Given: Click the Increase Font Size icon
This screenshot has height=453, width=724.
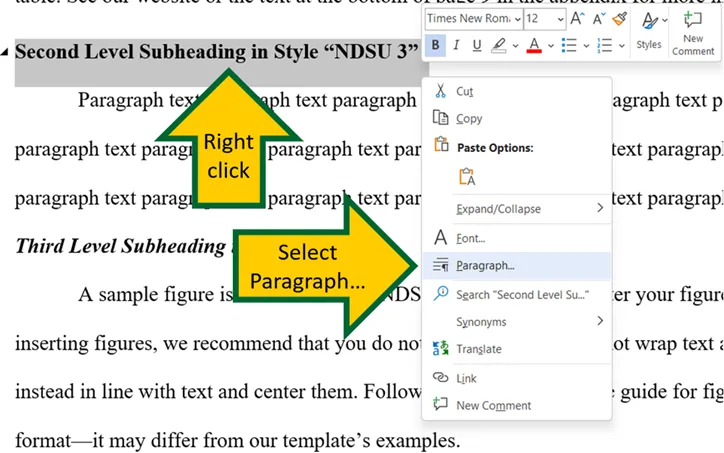Looking at the screenshot, I should [577, 19].
